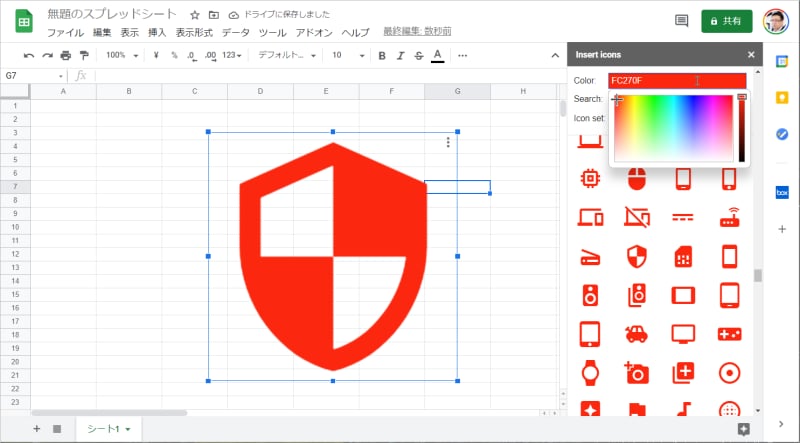Open the 挿入 menu

coord(157,32)
